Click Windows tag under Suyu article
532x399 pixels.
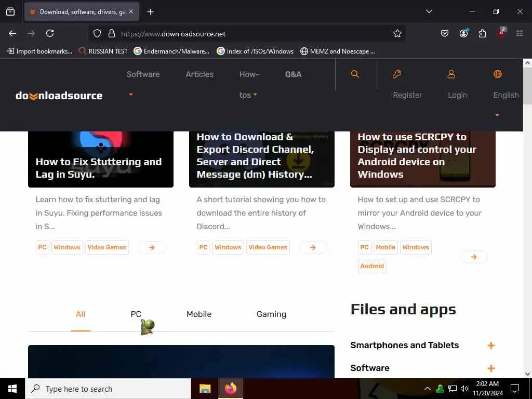[67, 247]
